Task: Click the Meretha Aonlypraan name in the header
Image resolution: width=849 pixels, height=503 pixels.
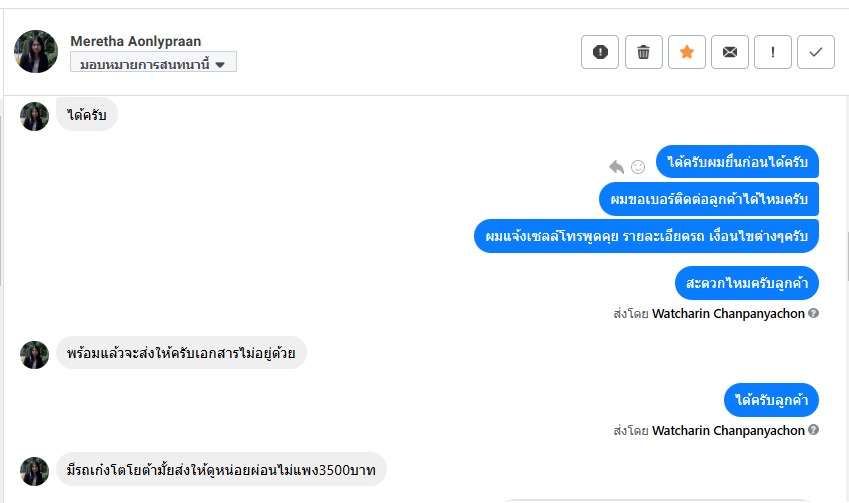Action: click(x=135, y=41)
